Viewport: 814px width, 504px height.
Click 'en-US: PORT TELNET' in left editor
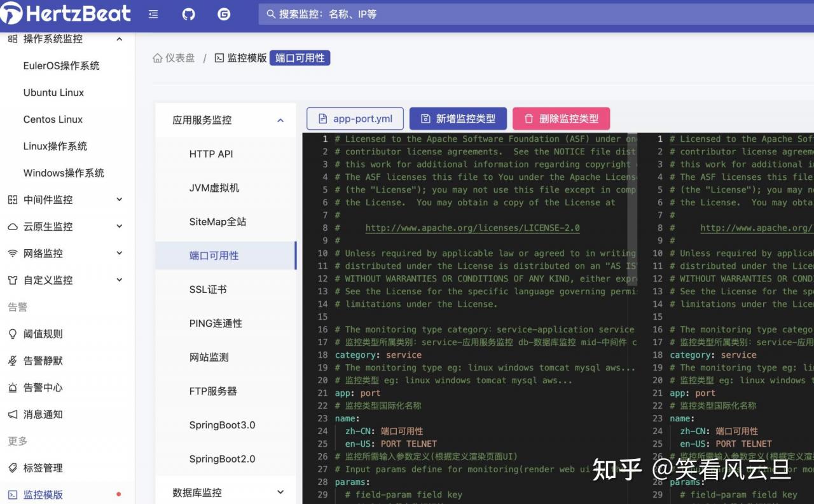tap(391, 444)
